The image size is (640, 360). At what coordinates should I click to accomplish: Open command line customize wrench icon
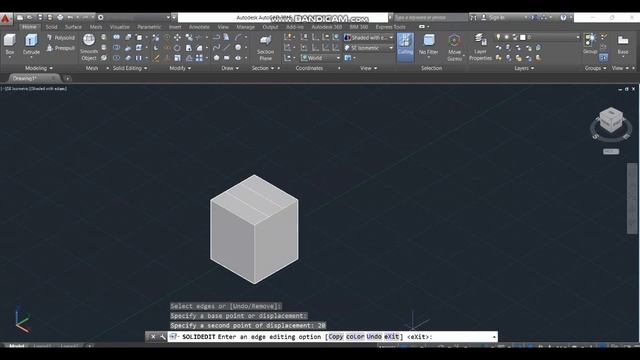162,337
